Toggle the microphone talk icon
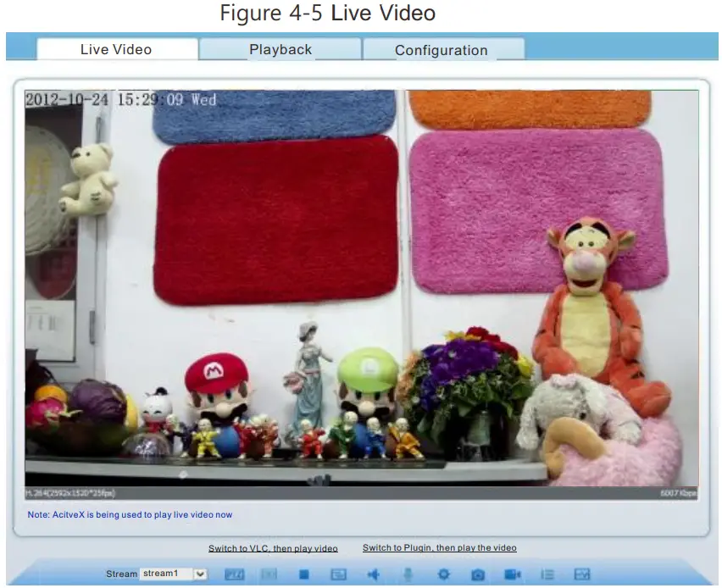Screen dimensions: 722x588 tap(408, 574)
